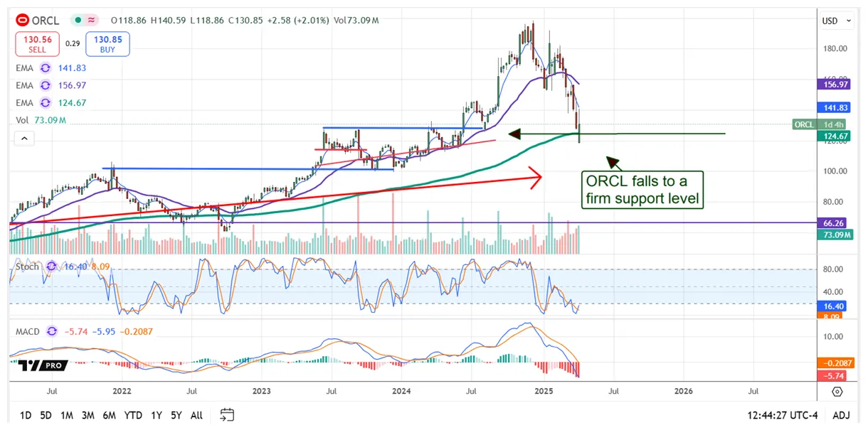Open the USD currency dropdown
868x430 pixels.
pyautogui.click(x=836, y=21)
